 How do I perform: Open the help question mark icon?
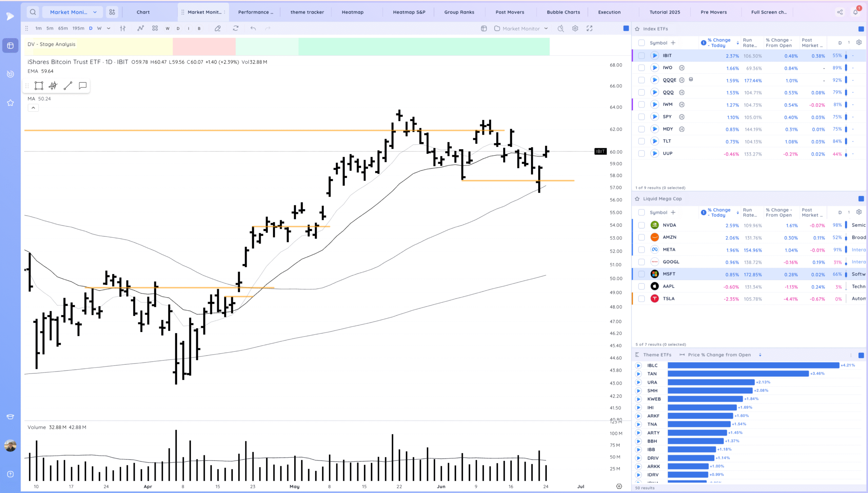point(11,474)
